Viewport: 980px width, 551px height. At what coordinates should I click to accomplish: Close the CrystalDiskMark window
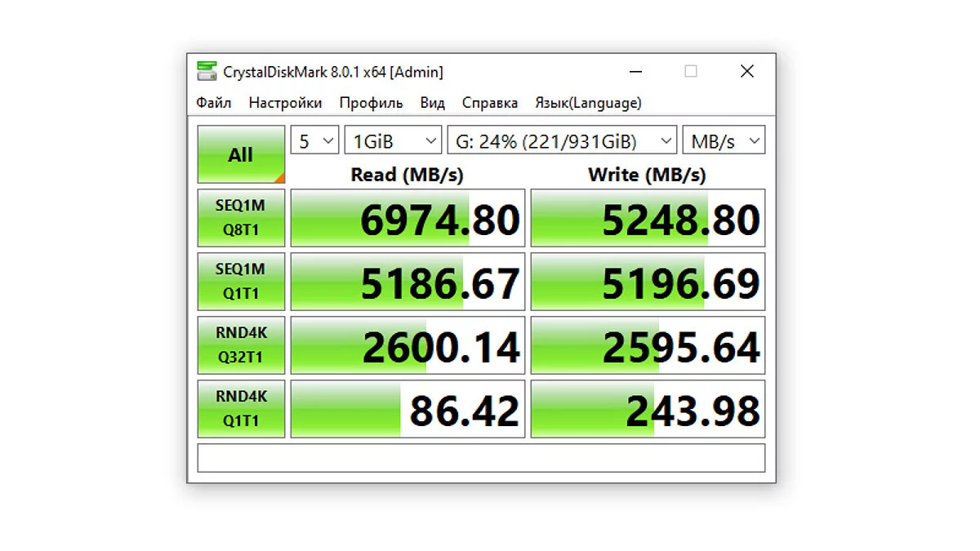pos(746,72)
